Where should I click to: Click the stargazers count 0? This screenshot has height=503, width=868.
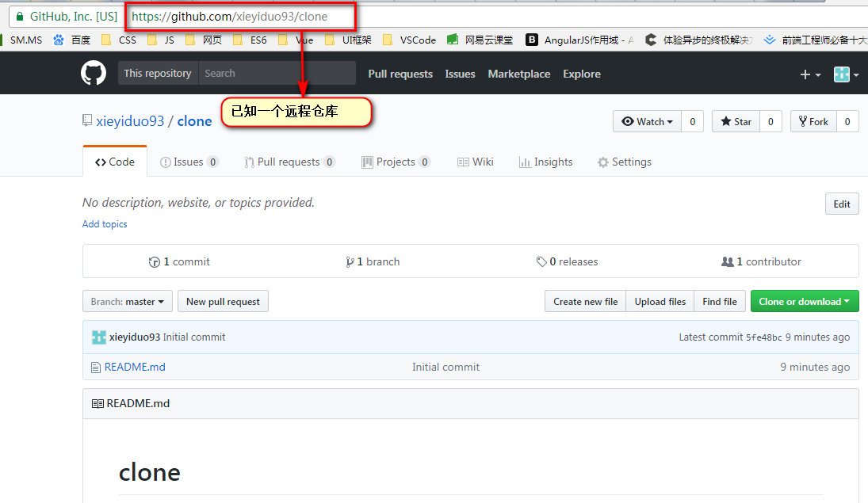770,122
